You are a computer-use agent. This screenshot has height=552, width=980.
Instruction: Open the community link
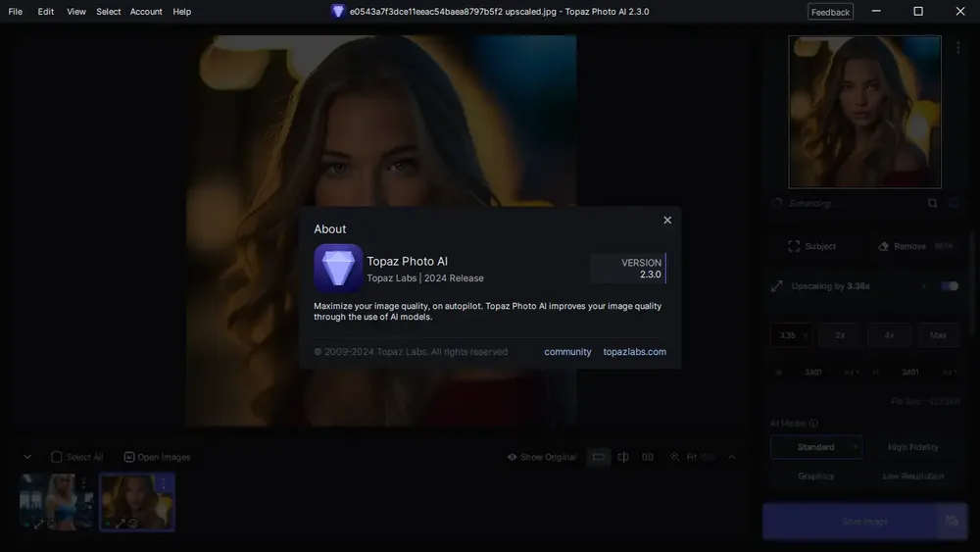[x=567, y=352]
